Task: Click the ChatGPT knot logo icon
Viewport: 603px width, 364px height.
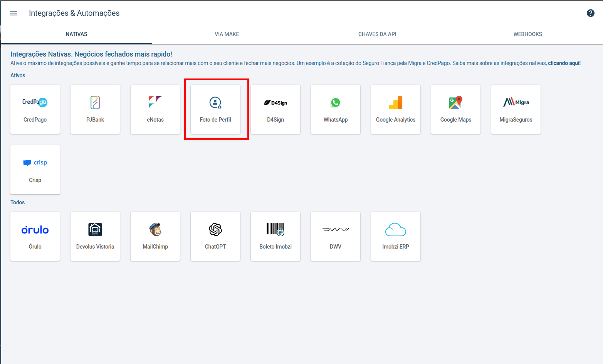Action: (x=215, y=230)
